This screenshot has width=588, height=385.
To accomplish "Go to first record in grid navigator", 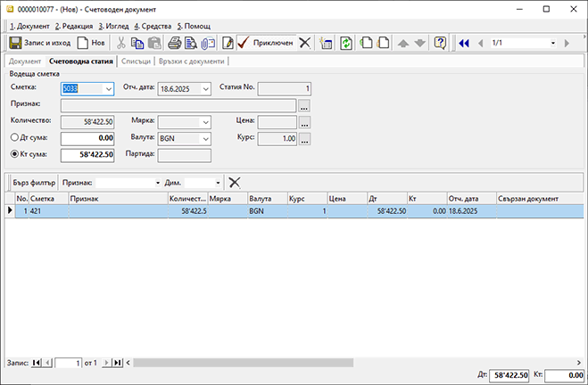I will coord(37,363).
